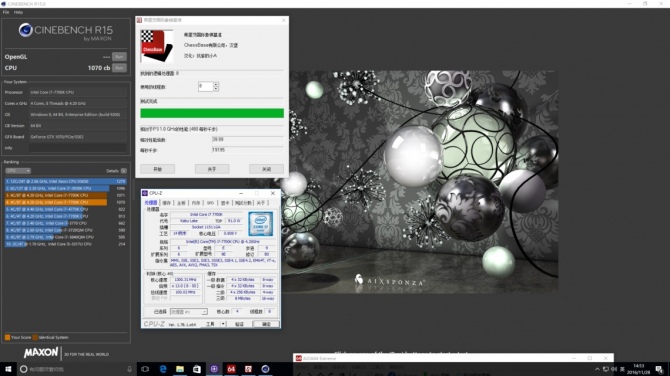The width and height of the screenshot is (670, 376).
Task: Open Microsoft Edge from taskbar
Action: [x=163, y=369]
